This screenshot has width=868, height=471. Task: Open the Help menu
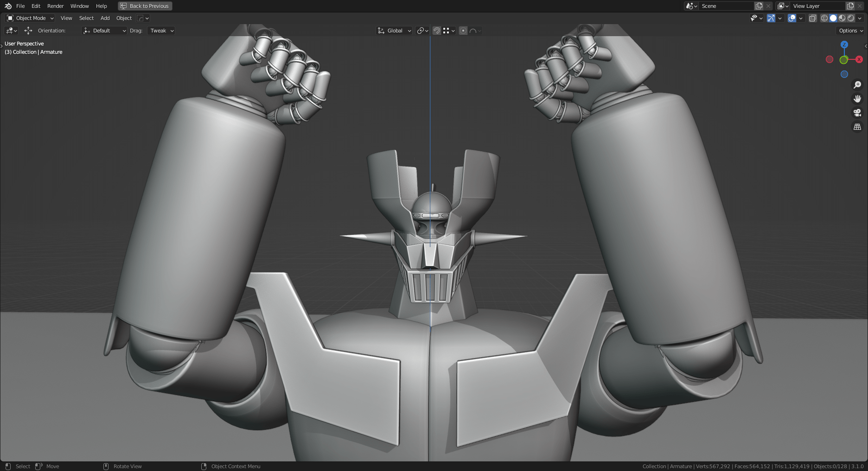click(101, 6)
